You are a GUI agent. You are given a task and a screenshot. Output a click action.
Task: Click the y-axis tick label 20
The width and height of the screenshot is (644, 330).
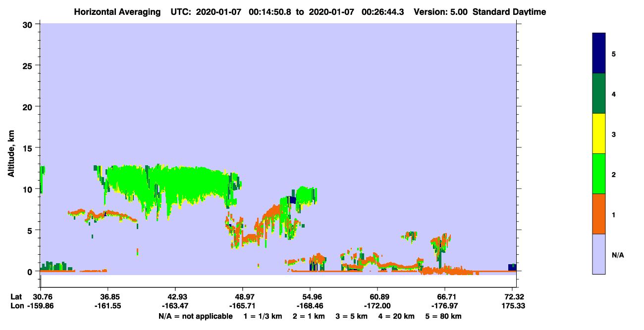(x=29, y=106)
